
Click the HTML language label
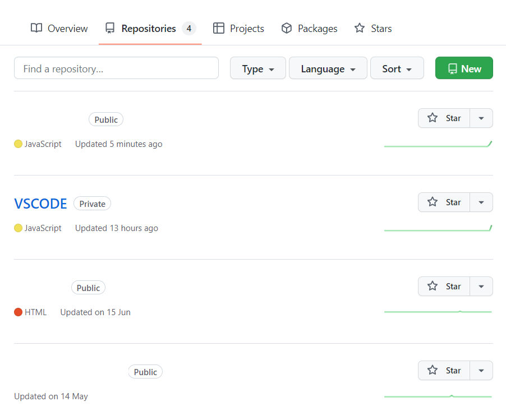click(x=35, y=312)
